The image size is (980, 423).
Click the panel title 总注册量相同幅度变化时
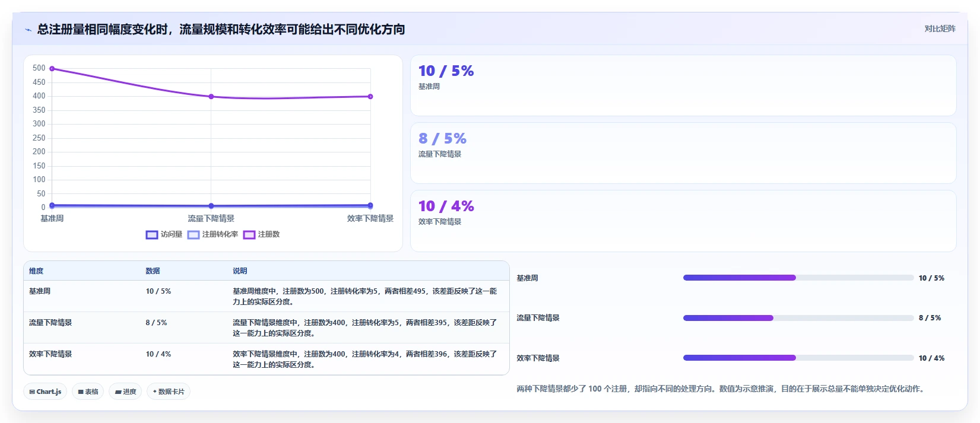221,30
